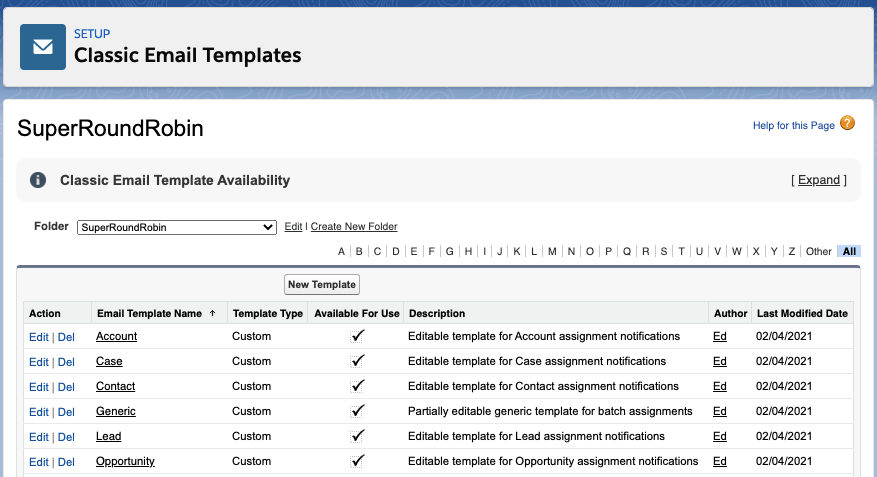Toggle Available For Use checkbox for Lead
This screenshot has width=877, height=477.
click(x=357, y=436)
